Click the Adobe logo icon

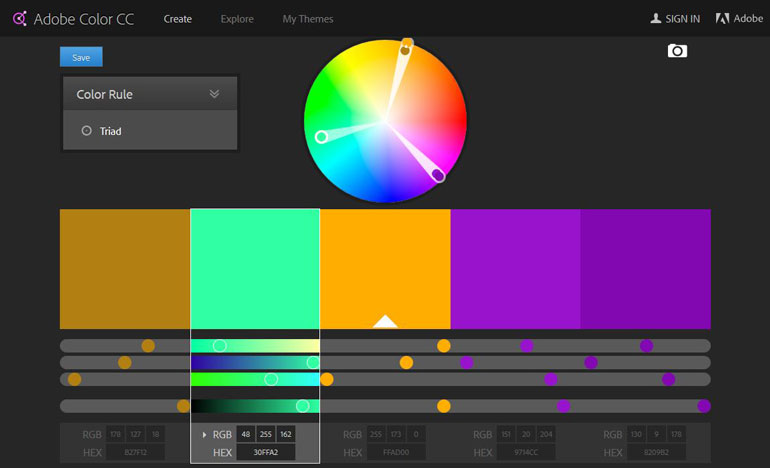click(722, 19)
